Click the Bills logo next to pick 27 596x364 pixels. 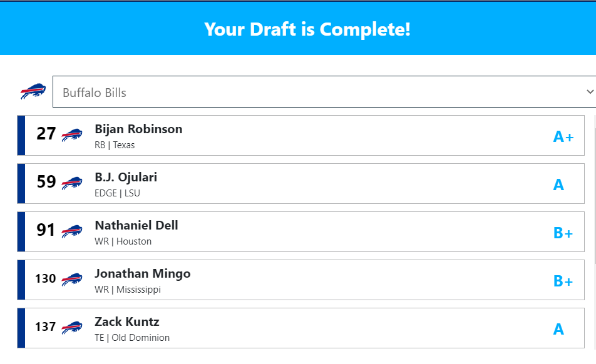(x=72, y=134)
